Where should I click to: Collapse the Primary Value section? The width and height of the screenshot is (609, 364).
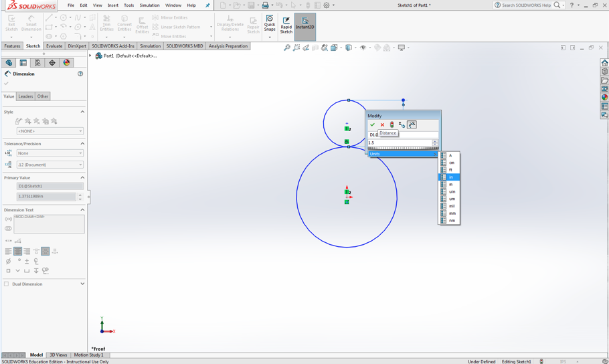click(82, 178)
